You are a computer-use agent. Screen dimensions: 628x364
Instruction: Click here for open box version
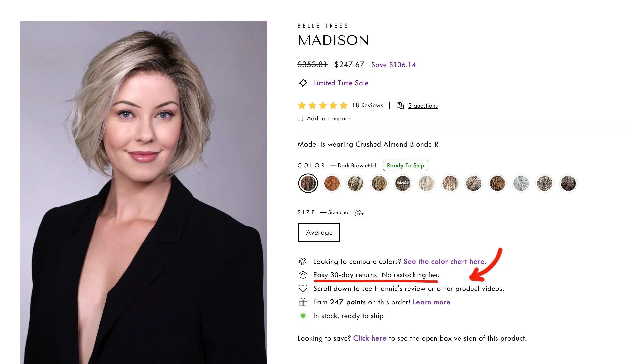tap(369, 338)
